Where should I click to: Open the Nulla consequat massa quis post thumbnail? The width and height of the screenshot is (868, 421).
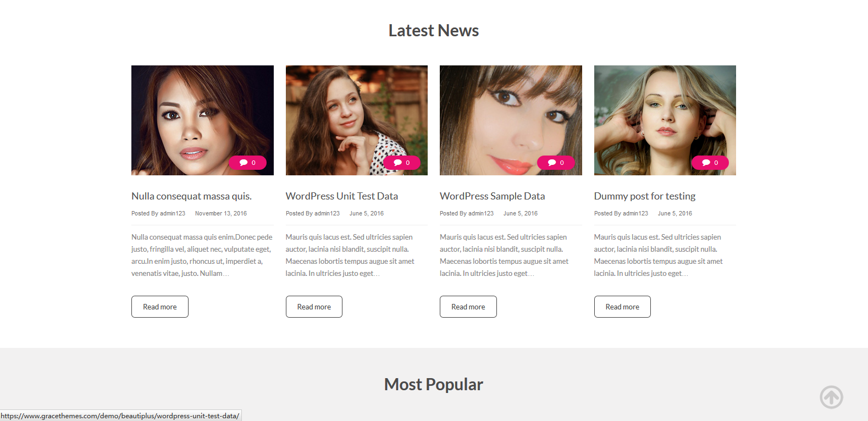[202, 120]
